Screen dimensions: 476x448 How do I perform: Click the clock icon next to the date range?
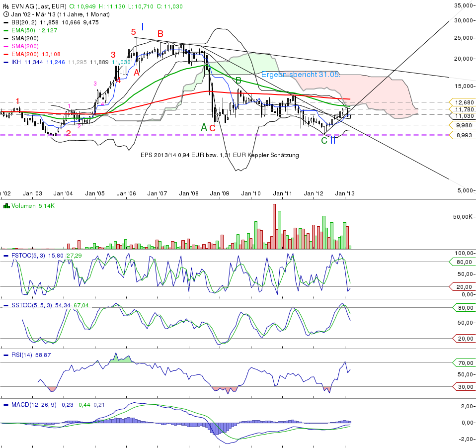pos(5,14)
